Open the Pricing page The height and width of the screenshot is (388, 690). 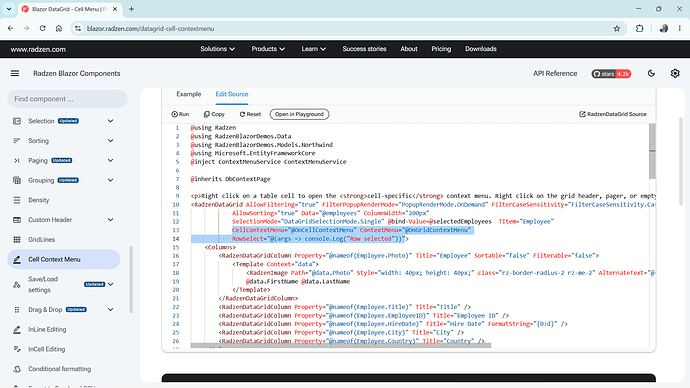(x=441, y=49)
